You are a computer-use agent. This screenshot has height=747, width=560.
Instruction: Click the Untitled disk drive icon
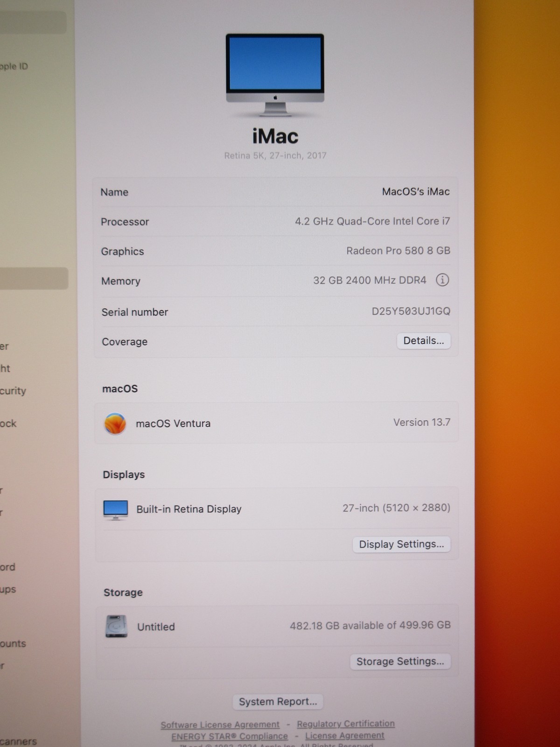coord(116,626)
